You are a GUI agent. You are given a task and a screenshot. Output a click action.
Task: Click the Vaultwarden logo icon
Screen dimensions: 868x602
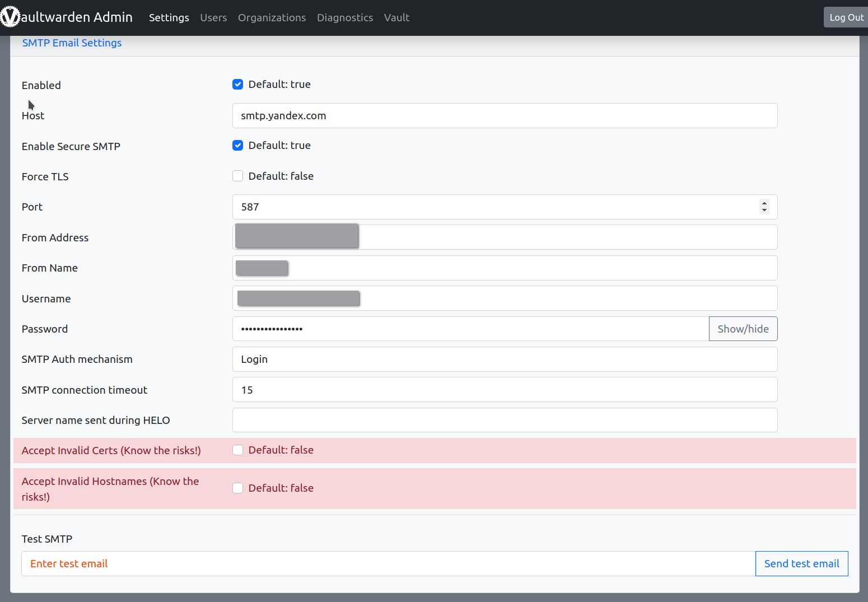pyautogui.click(x=10, y=17)
